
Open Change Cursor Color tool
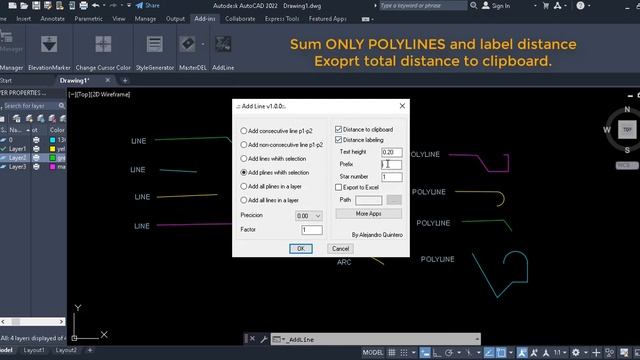click(x=103, y=44)
